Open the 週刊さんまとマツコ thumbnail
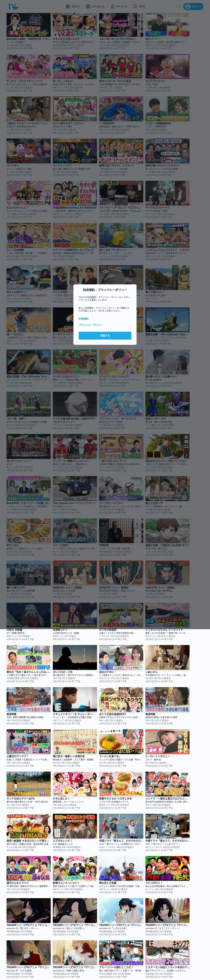The image size is (210, 980). click(29, 869)
